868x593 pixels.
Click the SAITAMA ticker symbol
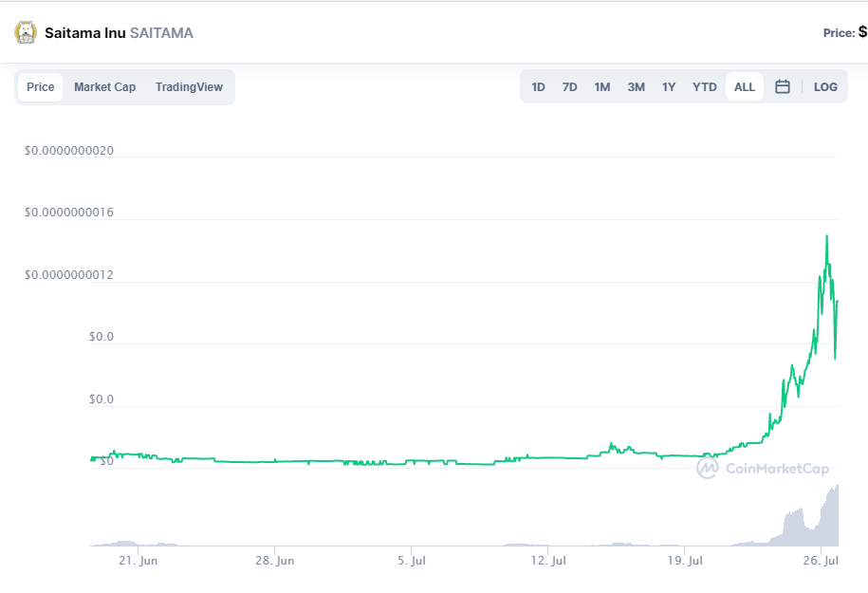[161, 33]
